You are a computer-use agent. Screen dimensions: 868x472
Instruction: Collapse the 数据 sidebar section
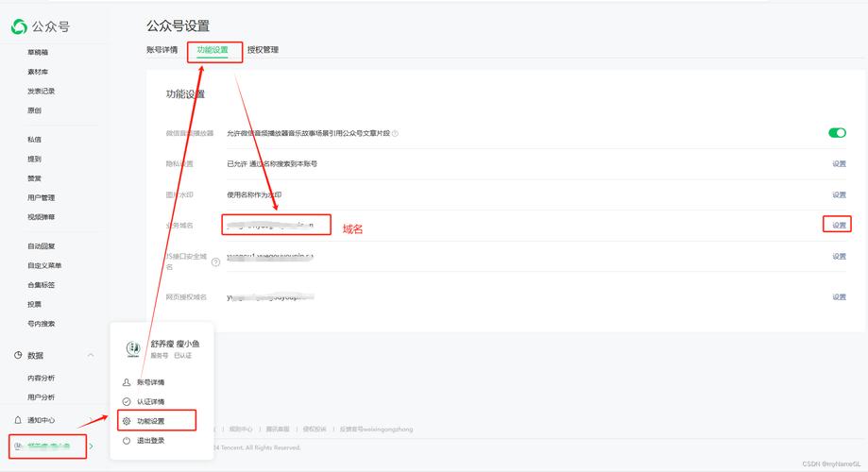[x=91, y=355]
